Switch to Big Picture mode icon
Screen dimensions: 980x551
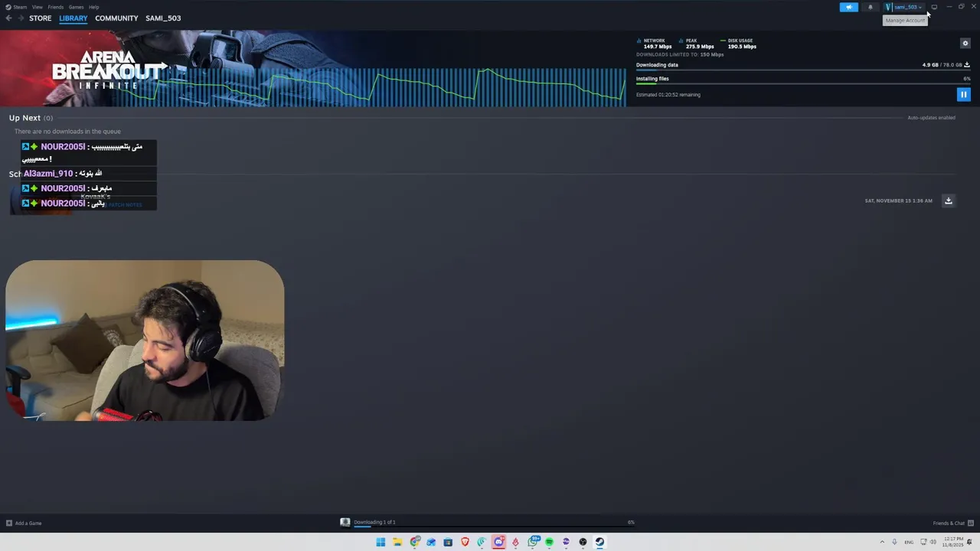[934, 7]
